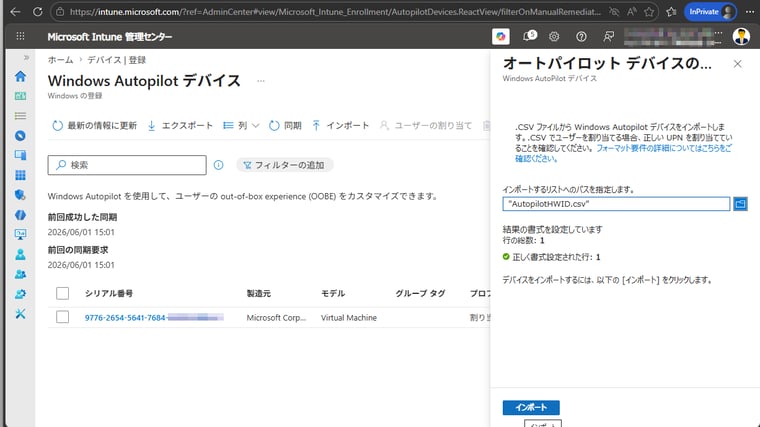This screenshot has width=760, height=427.
Task: Open the Reports monitor icon in the sidebar
Action: tap(20, 235)
